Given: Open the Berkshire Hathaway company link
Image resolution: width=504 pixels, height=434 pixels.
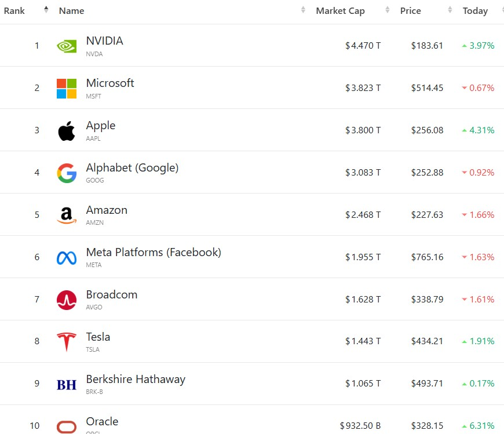Looking at the screenshot, I should click(136, 380).
